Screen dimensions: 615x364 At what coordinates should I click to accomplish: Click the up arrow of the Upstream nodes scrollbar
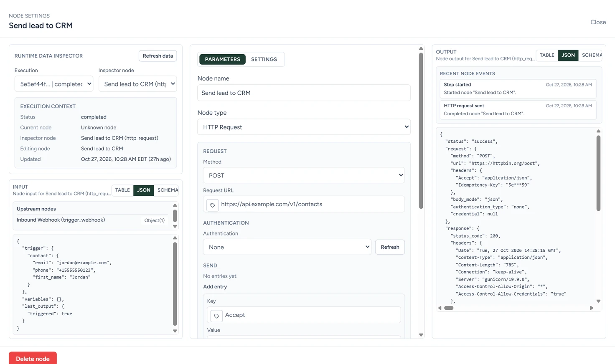tap(175, 205)
